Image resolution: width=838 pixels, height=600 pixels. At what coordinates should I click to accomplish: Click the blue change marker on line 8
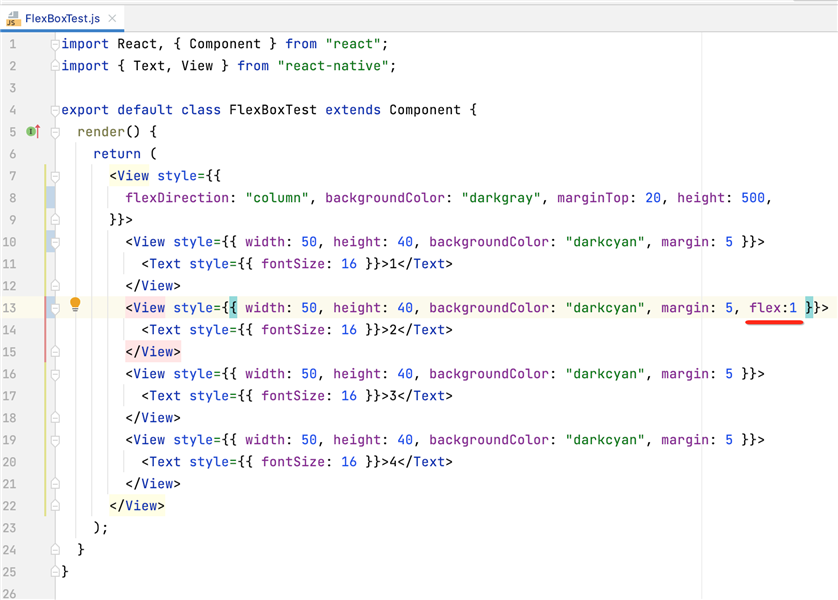pos(50,198)
